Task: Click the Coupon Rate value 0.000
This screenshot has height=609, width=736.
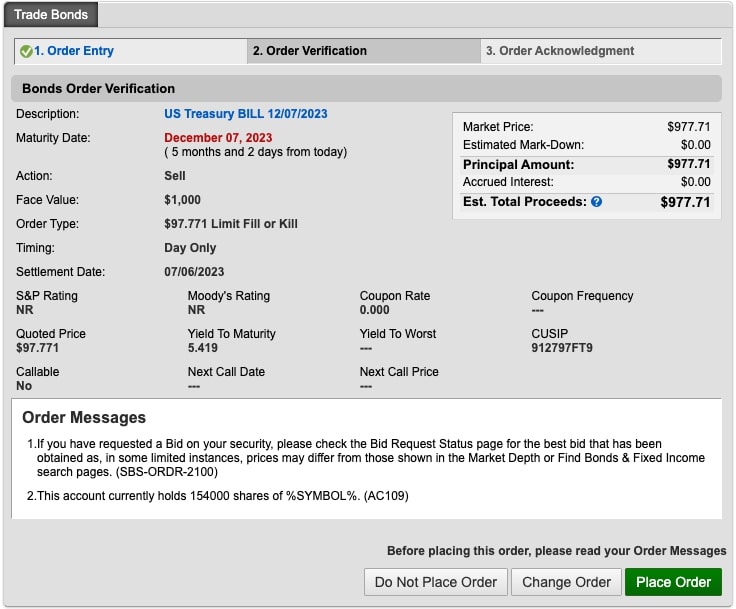Action: pyautogui.click(x=375, y=310)
